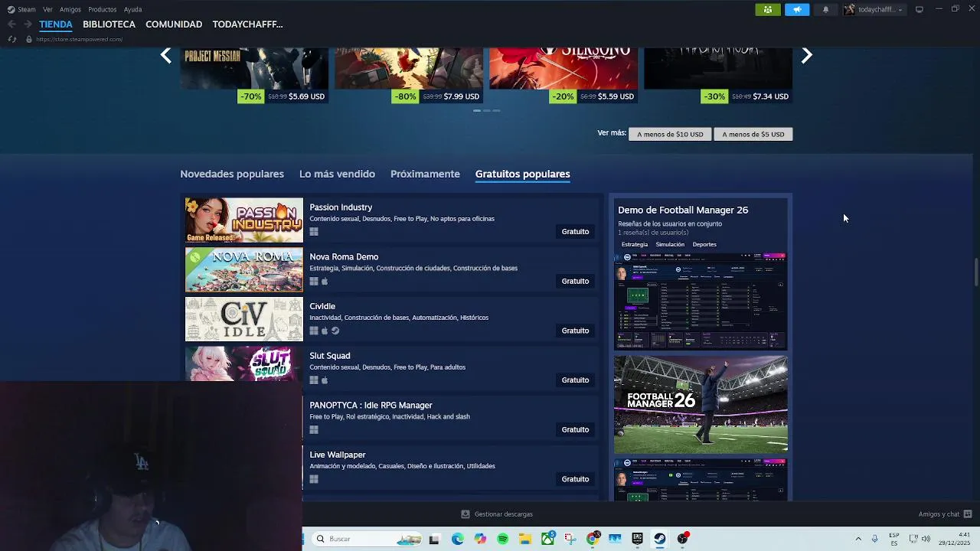Open the todaychafff account dropdown
Image resolution: width=980 pixels, height=551 pixels.
pos(874,9)
